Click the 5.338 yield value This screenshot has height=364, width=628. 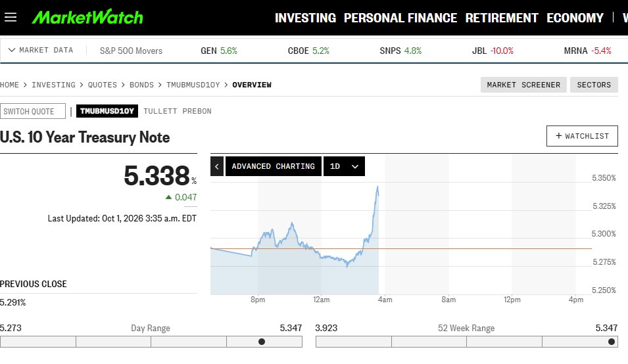[157, 175]
